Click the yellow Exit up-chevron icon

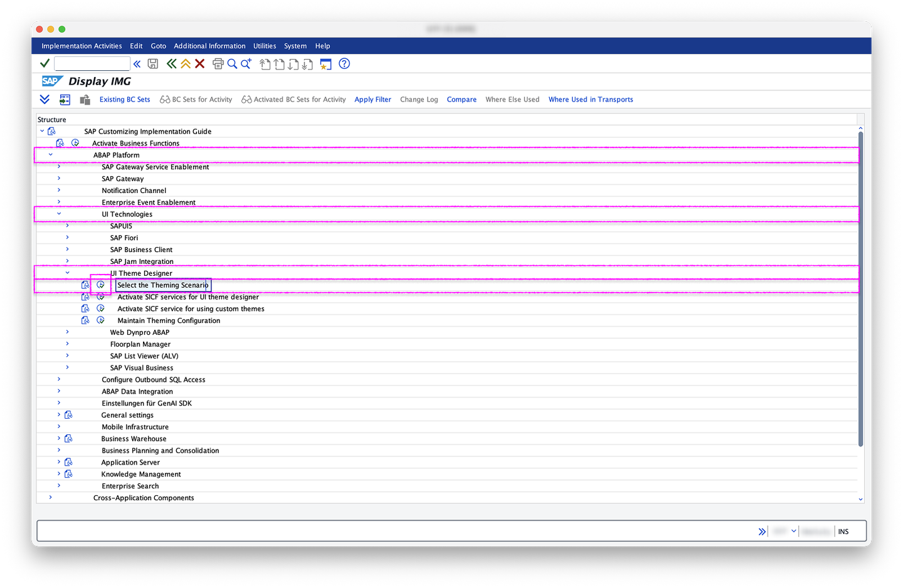coord(186,64)
